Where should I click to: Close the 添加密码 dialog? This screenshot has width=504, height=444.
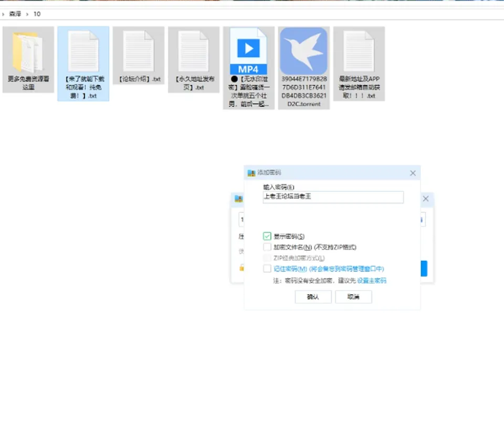tap(413, 173)
